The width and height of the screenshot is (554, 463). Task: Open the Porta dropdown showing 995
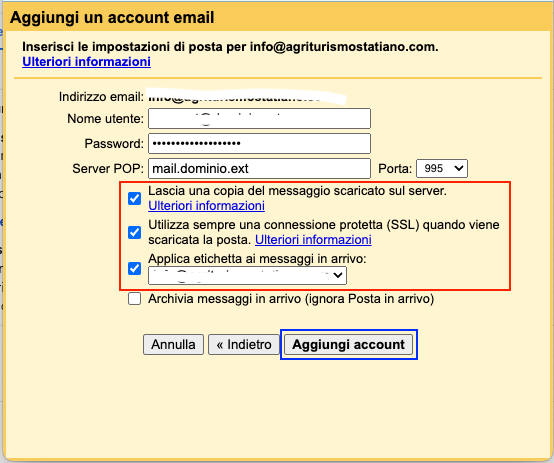[442, 169]
